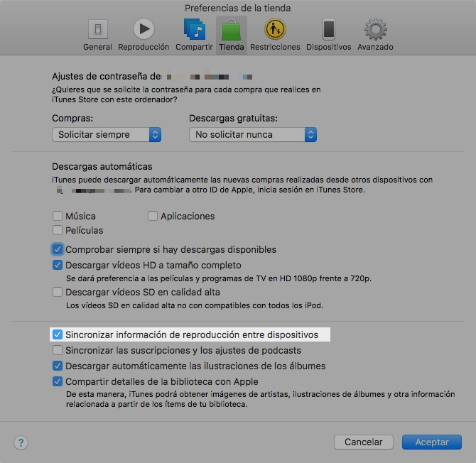The image size is (476, 463).
Task: Check 'Descargar vídeos SD en calidad alta'
Action: (58, 292)
